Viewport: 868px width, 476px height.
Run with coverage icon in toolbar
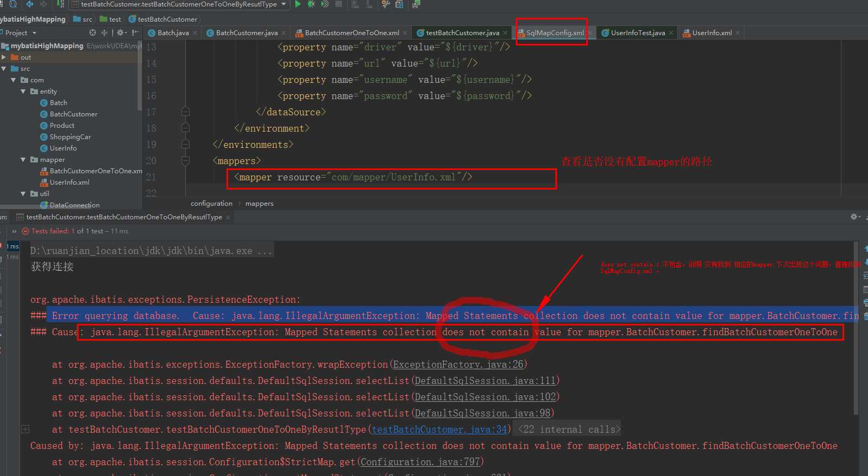[325, 4]
